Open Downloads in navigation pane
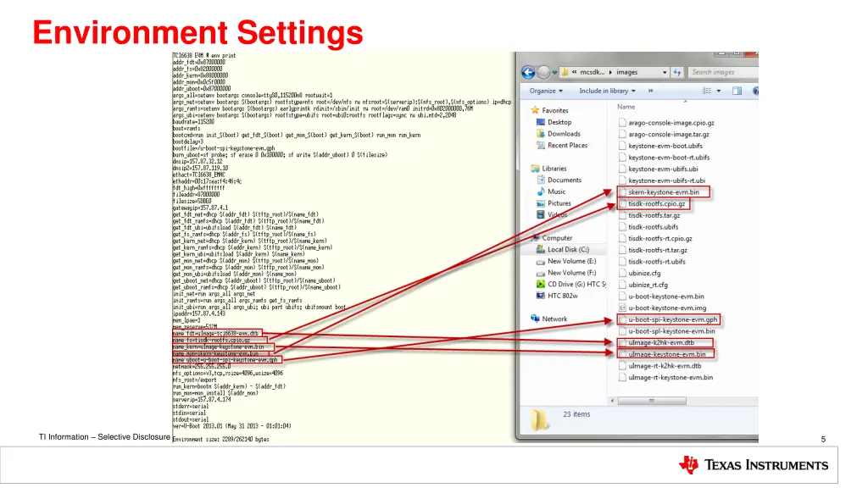 (564, 134)
